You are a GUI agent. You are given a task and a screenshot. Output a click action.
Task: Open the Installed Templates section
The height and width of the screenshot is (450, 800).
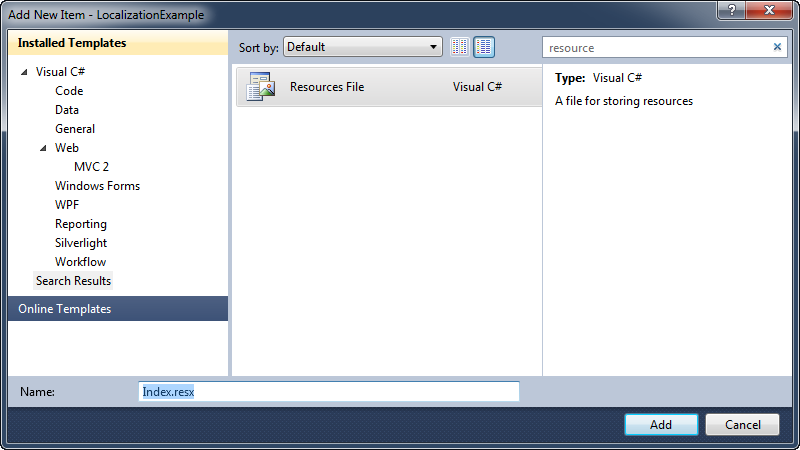[118, 43]
